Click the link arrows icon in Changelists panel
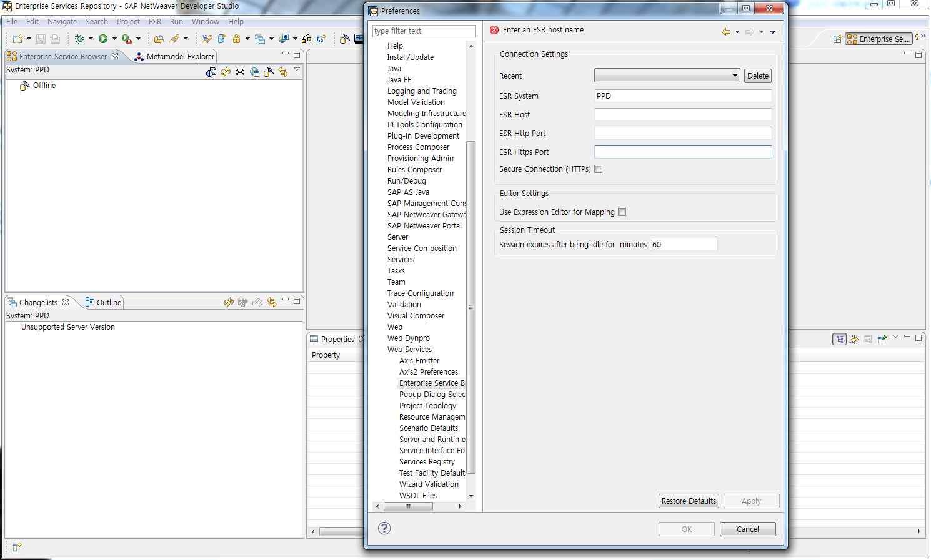Image resolution: width=931 pixels, height=560 pixels. pos(272,302)
